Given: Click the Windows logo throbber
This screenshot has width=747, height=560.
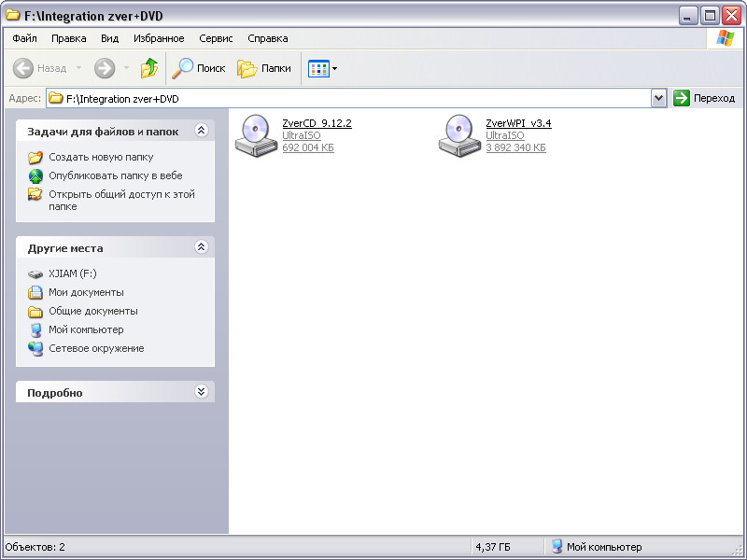Looking at the screenshot, I should [725, 38].
